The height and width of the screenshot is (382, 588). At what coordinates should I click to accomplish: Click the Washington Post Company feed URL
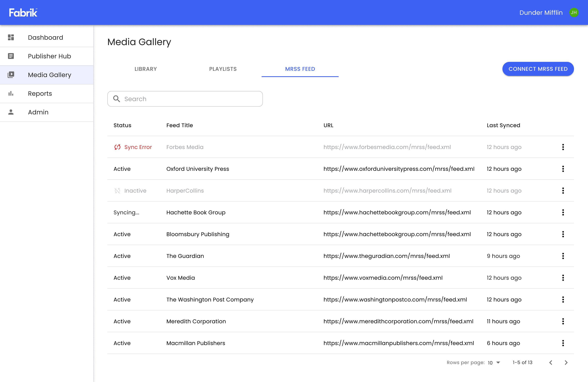click(x=395, y=300)
